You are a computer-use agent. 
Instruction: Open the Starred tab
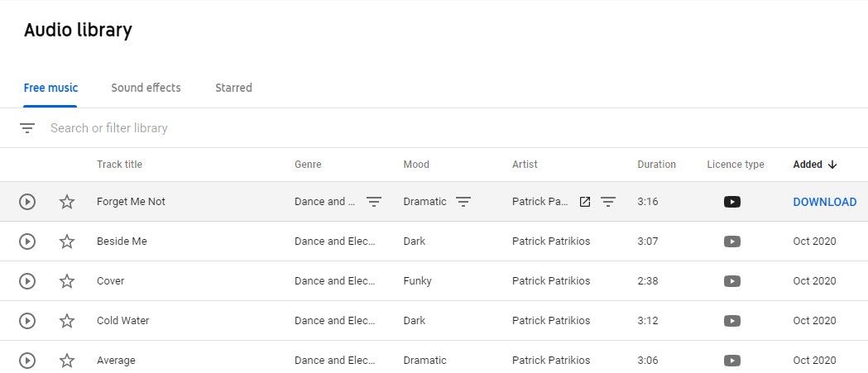[233, 88]
